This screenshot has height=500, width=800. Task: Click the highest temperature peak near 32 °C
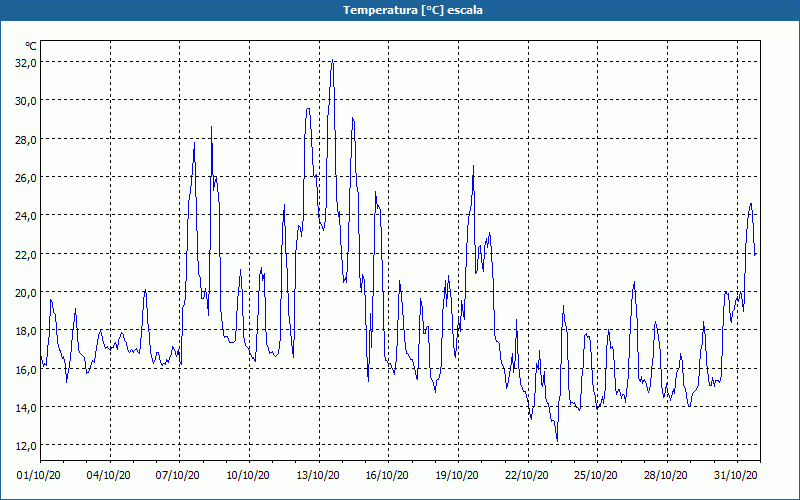point(333,60)
